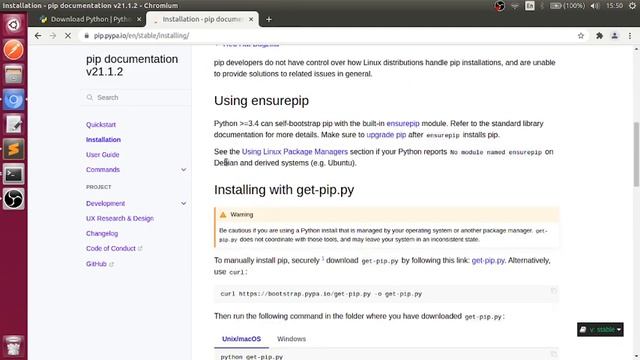Follow the upgrade pip link
640x360 pixels.
pyautogui.click(x=386, y=135)
